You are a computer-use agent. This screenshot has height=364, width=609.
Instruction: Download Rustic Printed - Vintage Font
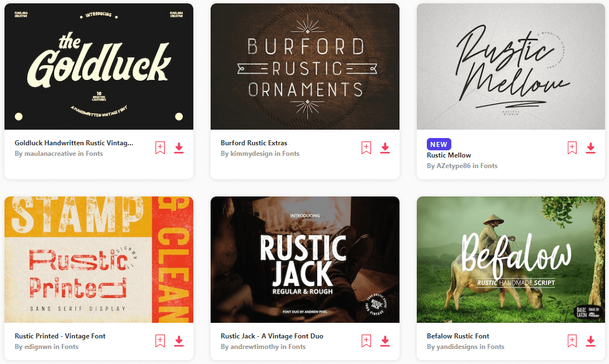click(179, 341)
